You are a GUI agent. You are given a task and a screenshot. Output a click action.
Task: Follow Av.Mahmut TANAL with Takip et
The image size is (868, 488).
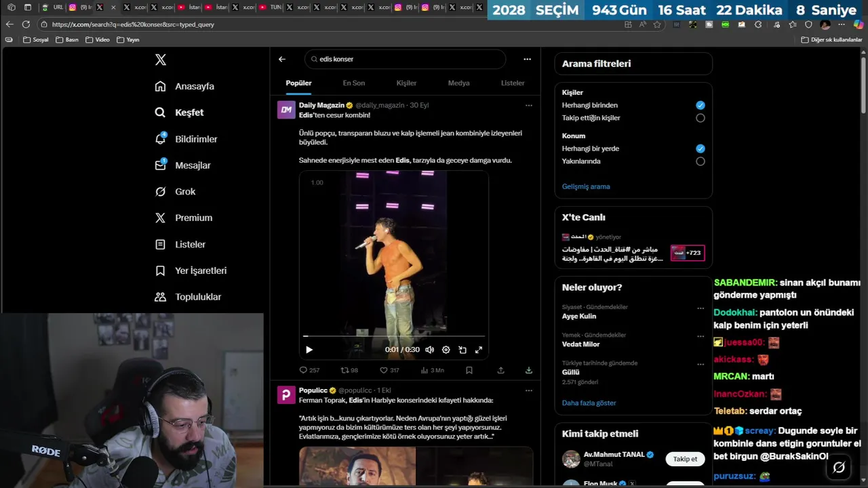click(x=685, y=459)
